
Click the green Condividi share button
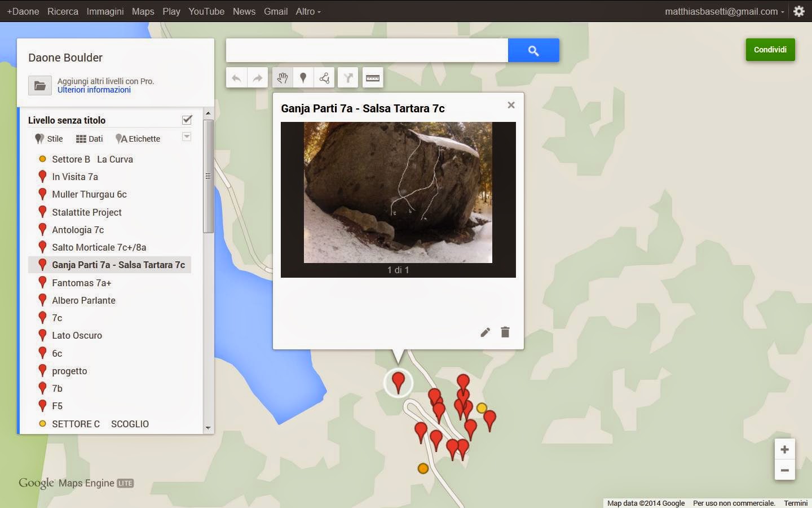pyautogui.click(x=770, y=50)
